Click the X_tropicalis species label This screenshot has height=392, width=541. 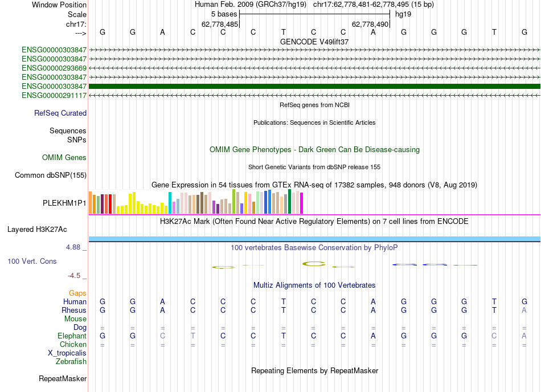pyautogui.click(x=67, y=353)
